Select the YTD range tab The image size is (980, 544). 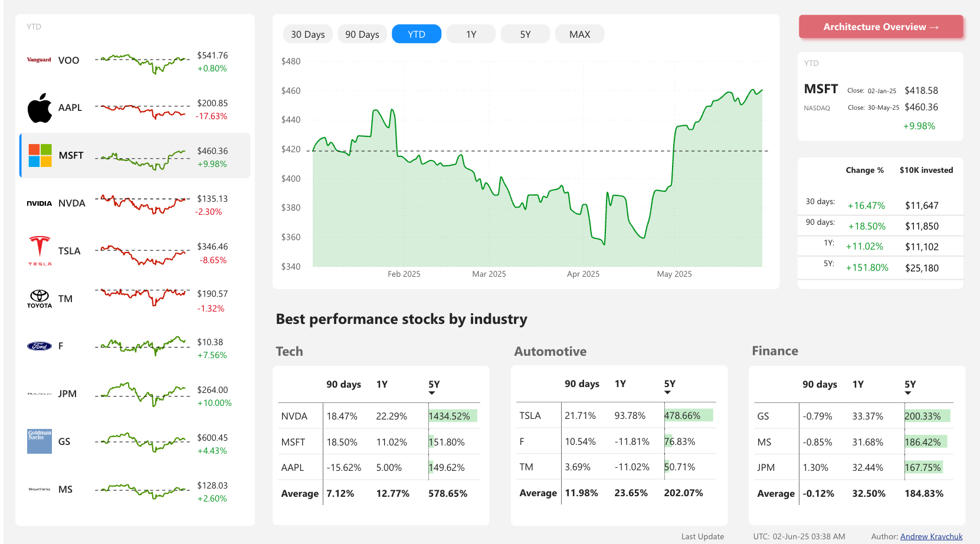pos(417,34)
